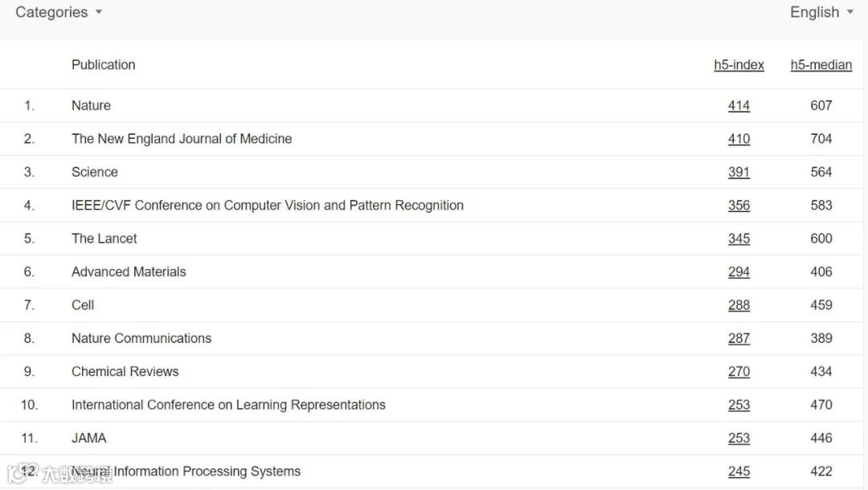Expand the English language dropdown
This screenshot has width=868, height=490.
click(821, 12)
